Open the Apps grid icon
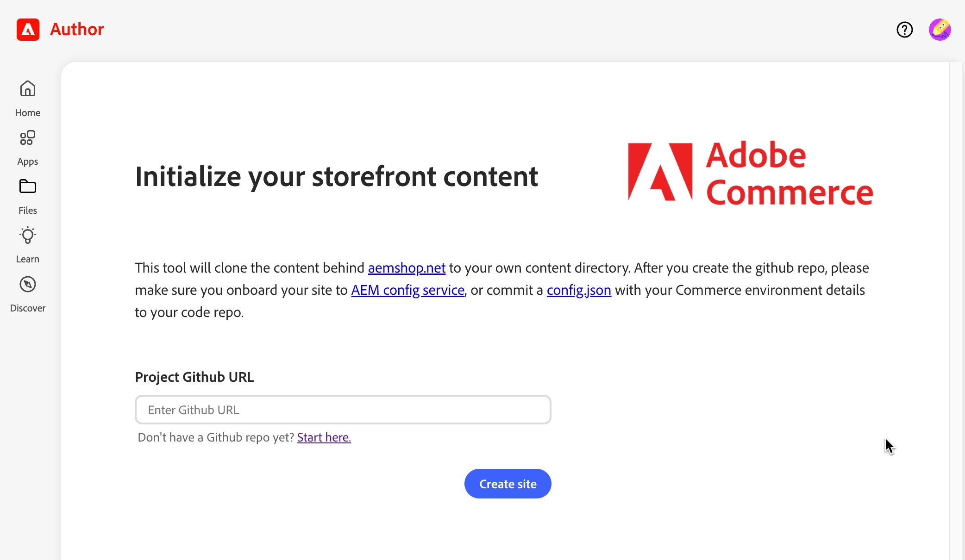This screenshot has height=560, width=965. (x=28, y=138)
